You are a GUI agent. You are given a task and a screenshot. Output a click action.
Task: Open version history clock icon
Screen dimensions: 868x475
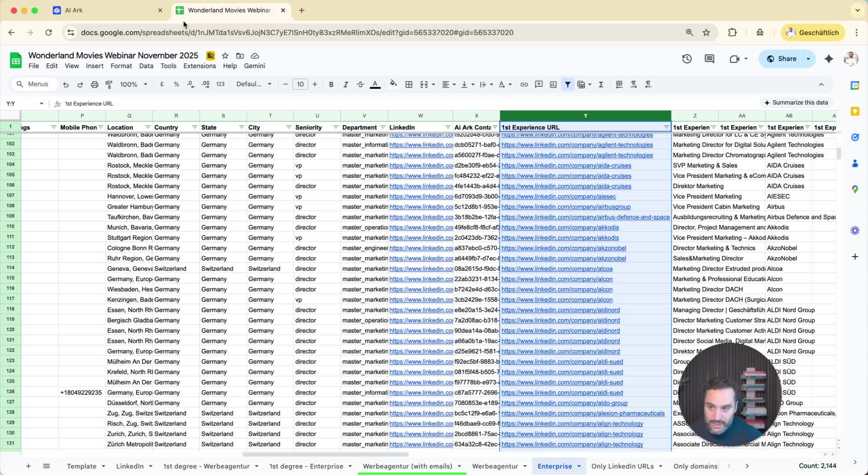(x=687, y=59)
